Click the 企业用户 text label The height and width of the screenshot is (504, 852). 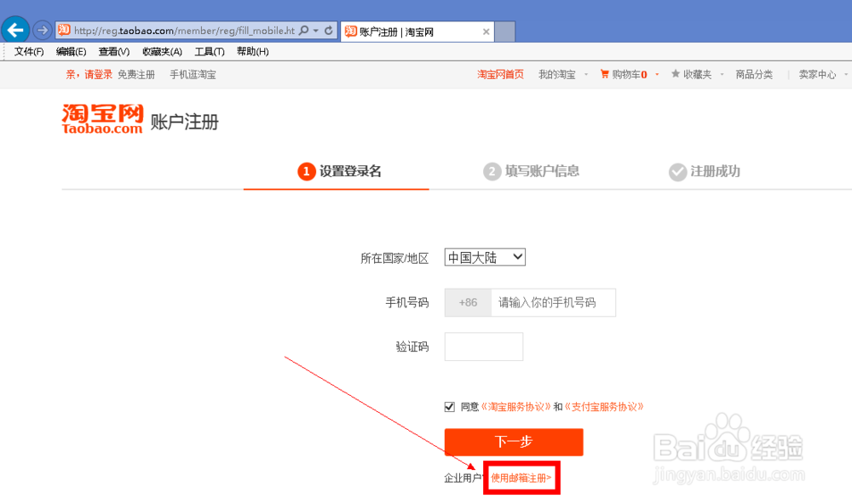click(x=463, y=478)
